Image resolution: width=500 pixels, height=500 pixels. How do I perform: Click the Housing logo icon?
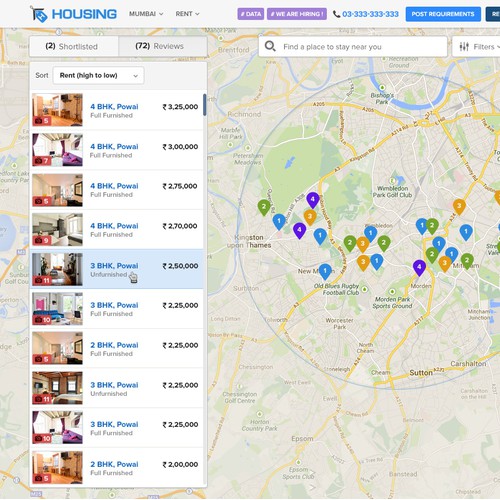pyautogui.click(x=39, y=14)
